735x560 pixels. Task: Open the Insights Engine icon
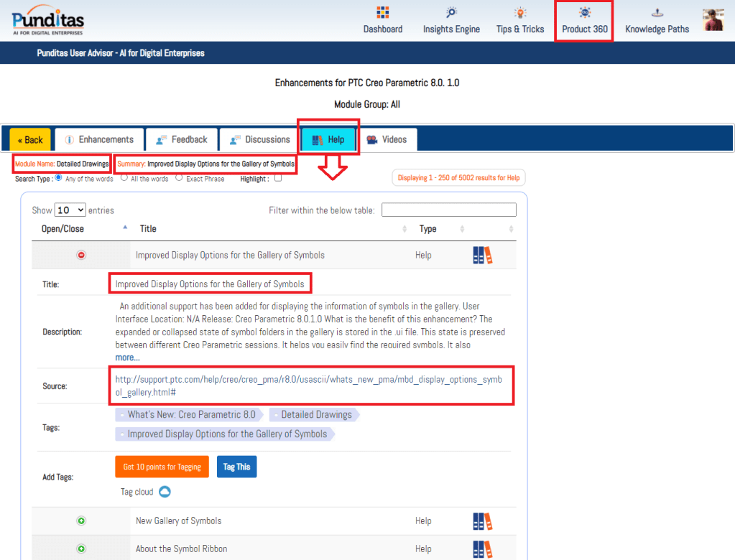(451, 13)
